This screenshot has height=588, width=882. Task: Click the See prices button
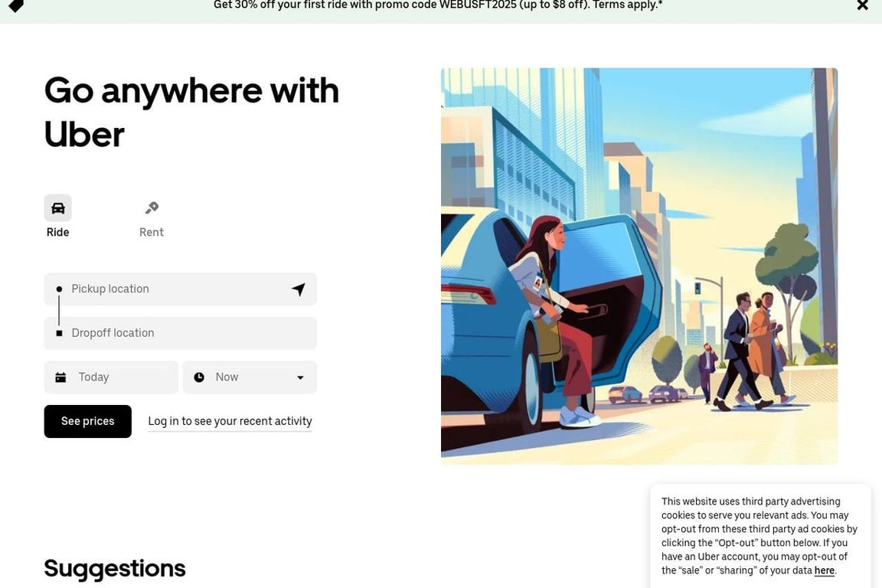click(x=88, y=421)
